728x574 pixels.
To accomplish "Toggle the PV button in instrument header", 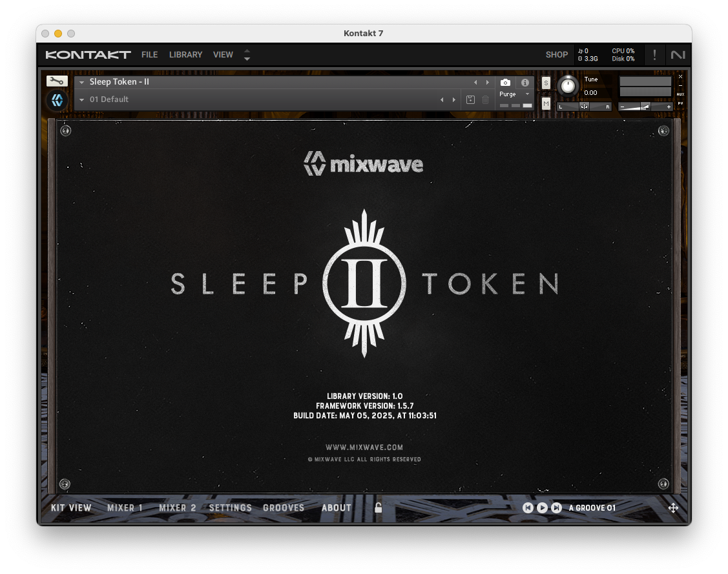I will 681,103.
